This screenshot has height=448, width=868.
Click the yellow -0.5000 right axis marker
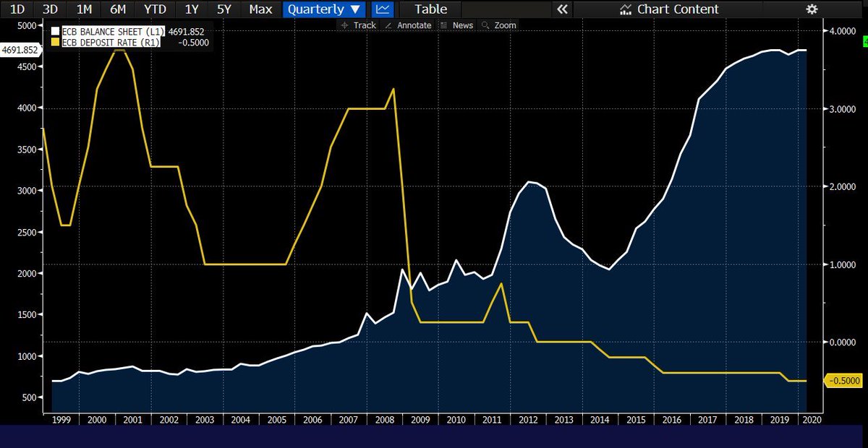click(843, 381)
